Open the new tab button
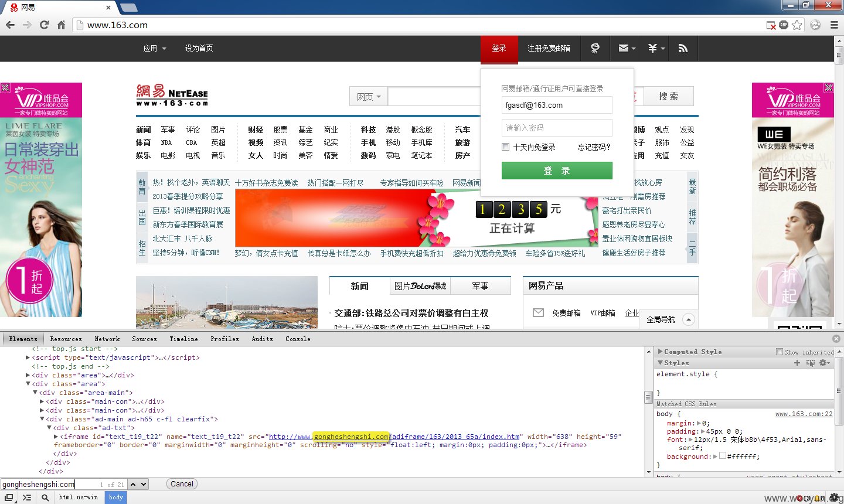 128,8
